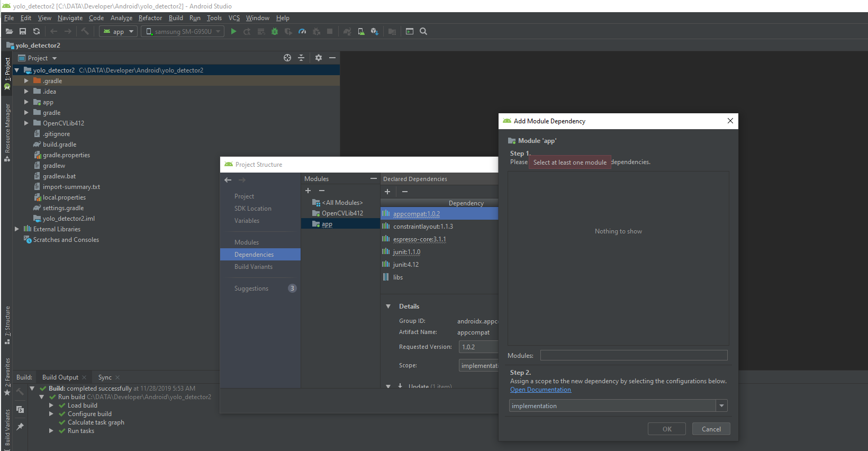Open the samsung SM-G950U device dropdown

coord(182,32)
